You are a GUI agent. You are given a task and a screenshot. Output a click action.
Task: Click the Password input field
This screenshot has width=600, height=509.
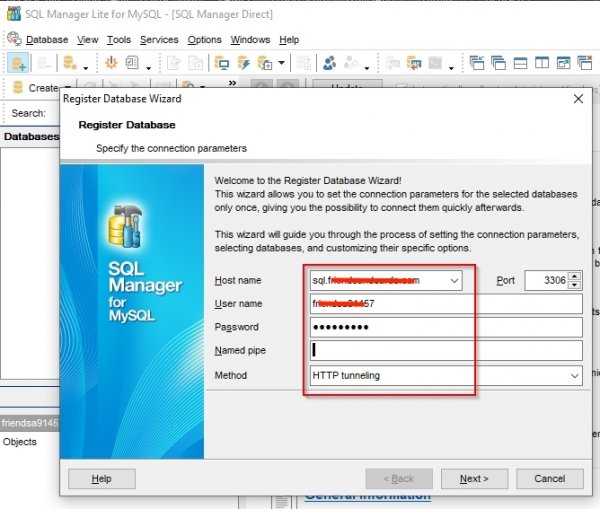click(446, 327)
